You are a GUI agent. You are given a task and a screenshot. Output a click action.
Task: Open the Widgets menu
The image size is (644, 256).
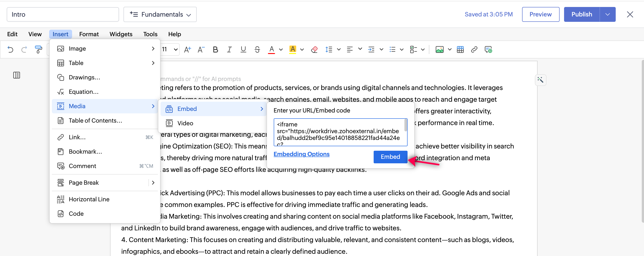(121, 34)
